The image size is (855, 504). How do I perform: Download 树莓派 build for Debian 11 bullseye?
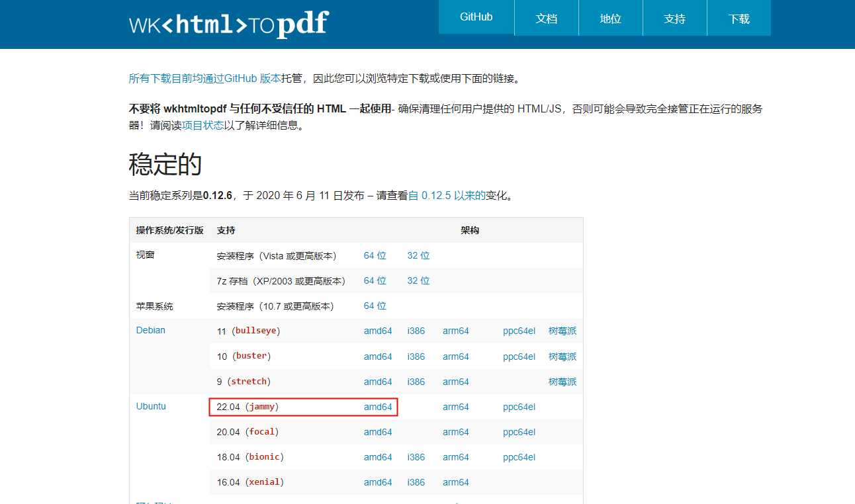pos(562,331)
